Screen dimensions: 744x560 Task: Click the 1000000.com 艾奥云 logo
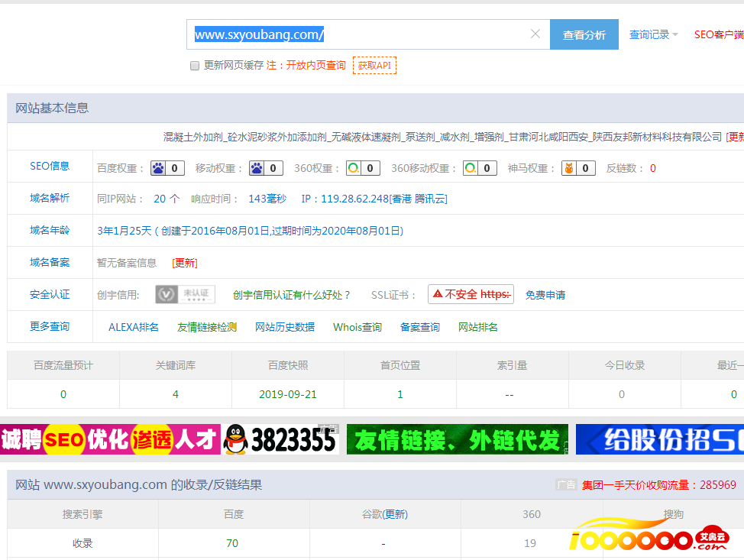tap(649, 536)
